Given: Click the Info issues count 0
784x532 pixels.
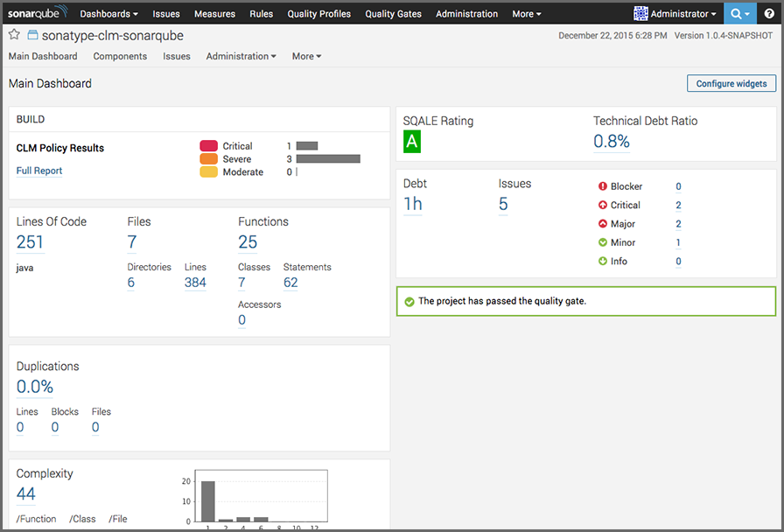Looking at the screenshot, I should click(x=678, y=261).
